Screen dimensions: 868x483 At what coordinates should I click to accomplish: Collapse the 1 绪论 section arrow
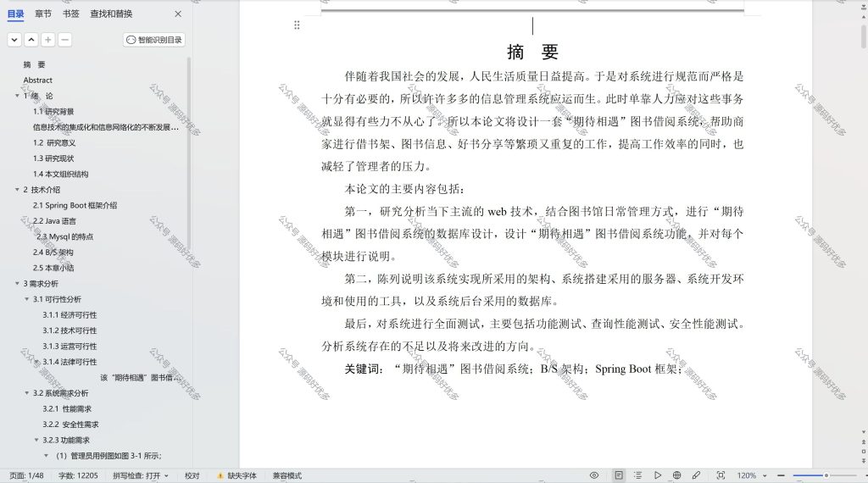point(17,96)
